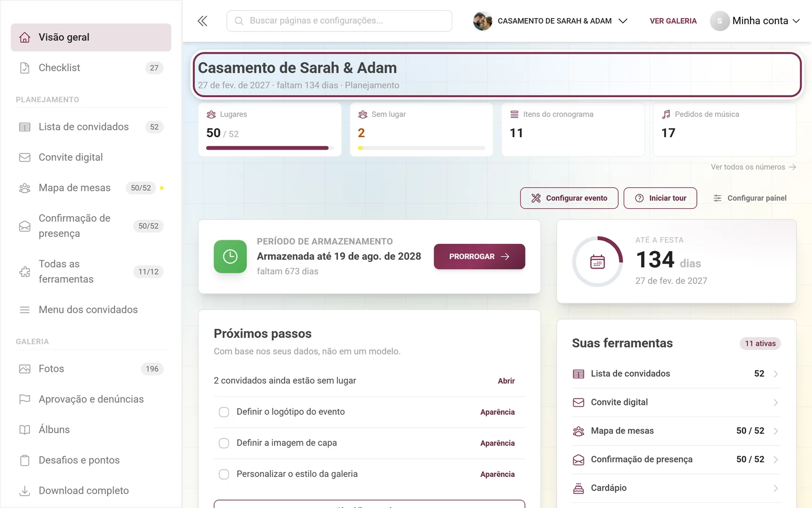This screenshot has height=508, width=812.
Task: Check the Definir a imagem de capa checkbox
Action: (224, 443)
